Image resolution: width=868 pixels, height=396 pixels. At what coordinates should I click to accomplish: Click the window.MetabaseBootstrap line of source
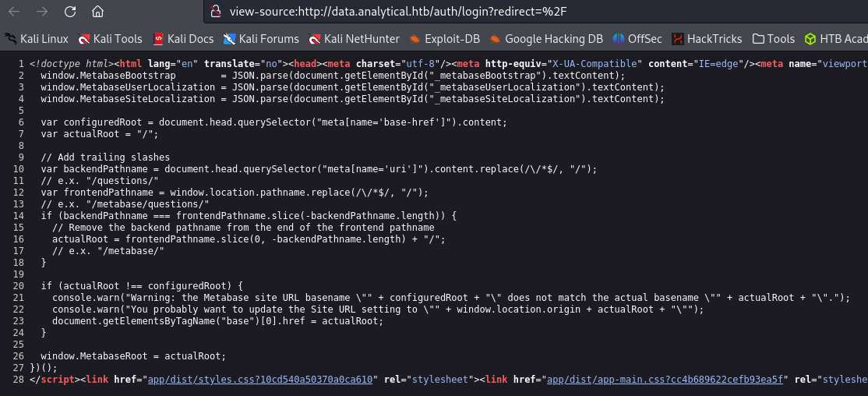[x=333, y=76]
